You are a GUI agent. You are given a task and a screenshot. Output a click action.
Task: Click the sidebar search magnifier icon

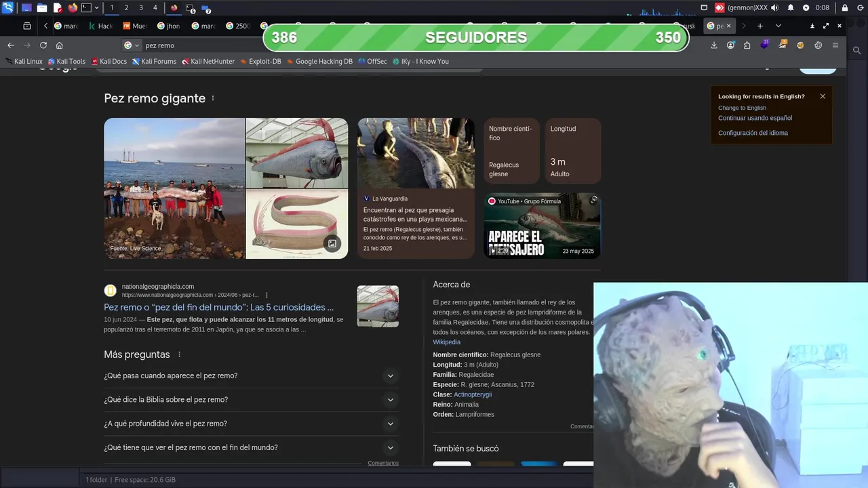coord(857,50)
